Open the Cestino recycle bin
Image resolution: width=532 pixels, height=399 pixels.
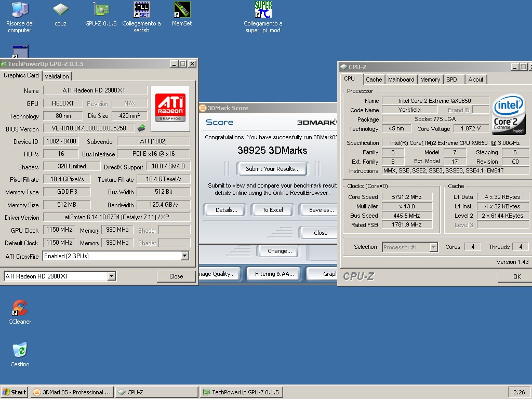(20, 355)
